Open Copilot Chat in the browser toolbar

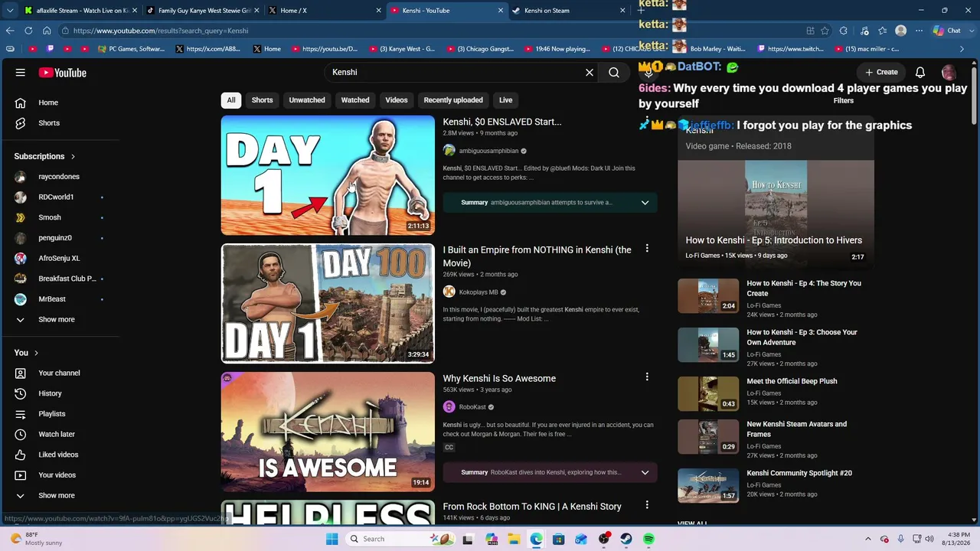(947, 31)
